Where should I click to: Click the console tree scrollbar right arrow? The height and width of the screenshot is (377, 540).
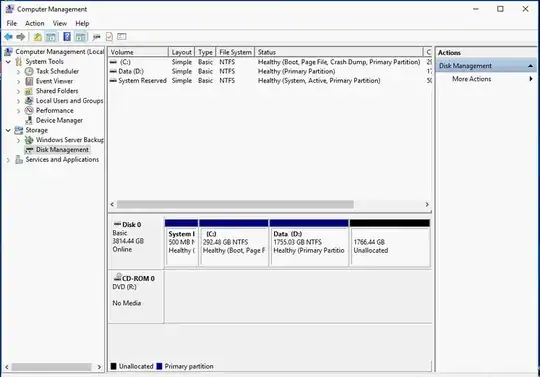click(99, 367)
